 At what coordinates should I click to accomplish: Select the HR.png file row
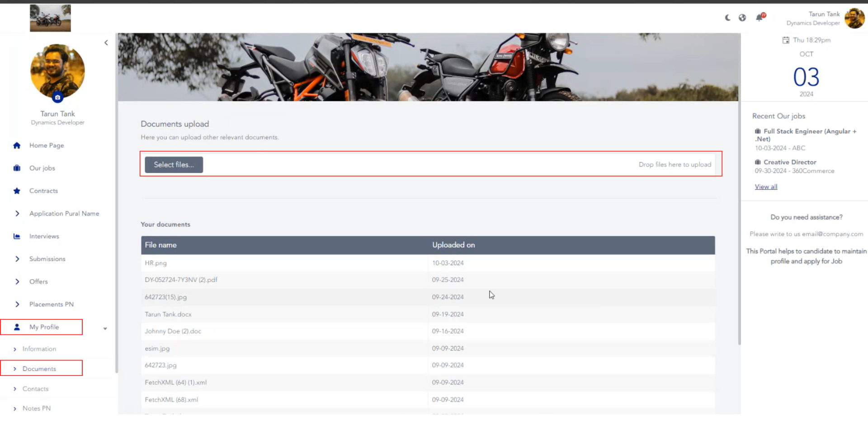click(428, 263)
